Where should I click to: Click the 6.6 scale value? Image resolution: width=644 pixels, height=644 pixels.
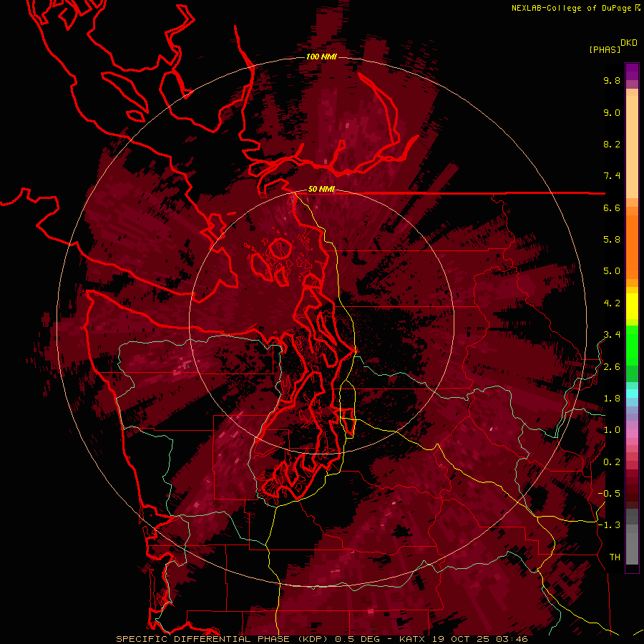click(x=612, y=208)
